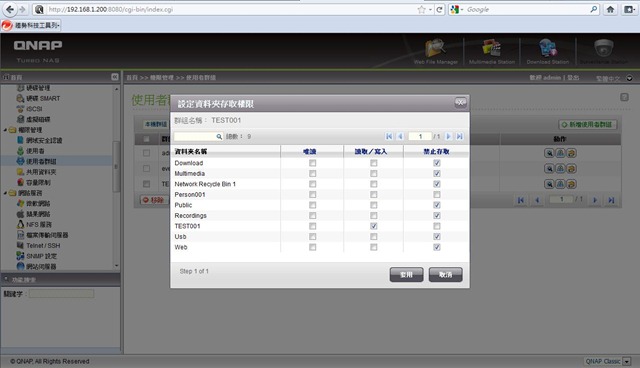Click first row's folder permission icon
This screenshot has width=640, height=368.
click(x=571, y=153)
